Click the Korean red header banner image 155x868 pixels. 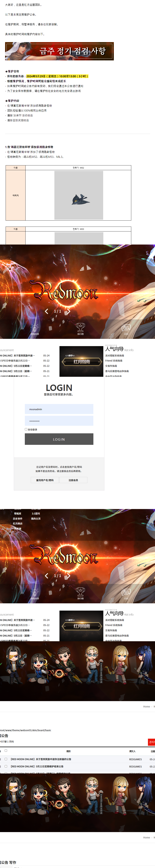[59, 51]
